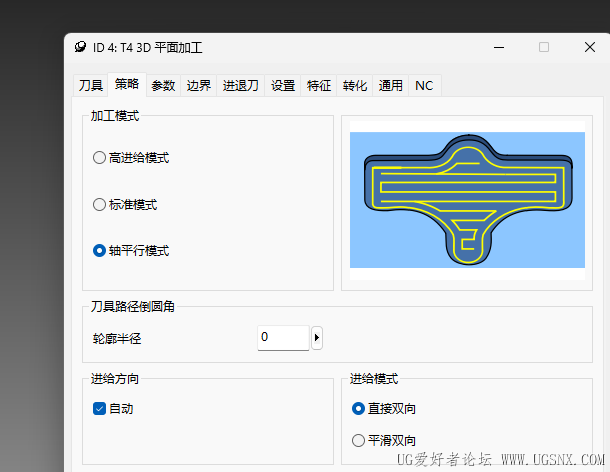Viewport: 610px width, 472px height.
Task: Switch to the 刀具 tab
Action: click(x=91, y=85)
